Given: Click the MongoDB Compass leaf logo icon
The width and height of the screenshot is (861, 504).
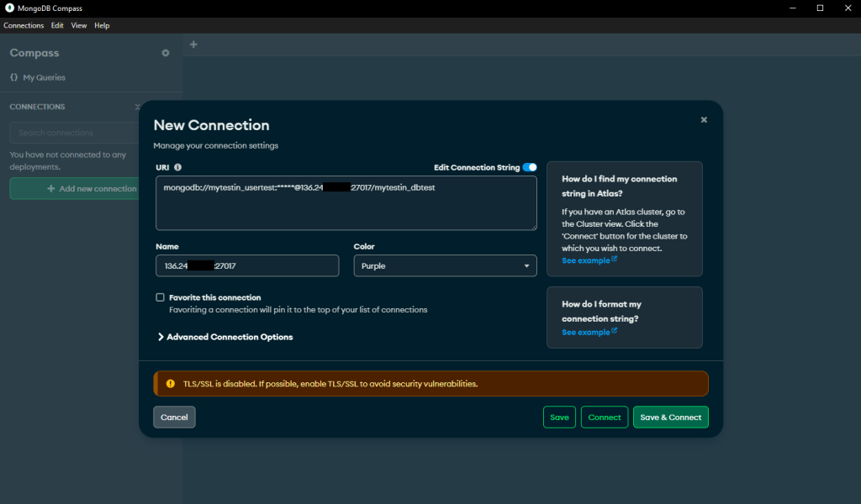Looking at the screenshot, I should pos(9,8).
